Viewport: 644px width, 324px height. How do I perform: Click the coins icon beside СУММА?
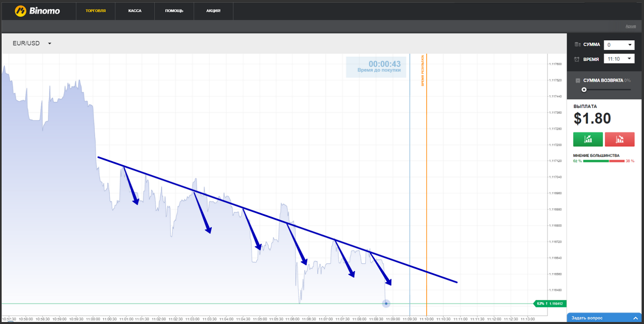click(x=577, y=45)
